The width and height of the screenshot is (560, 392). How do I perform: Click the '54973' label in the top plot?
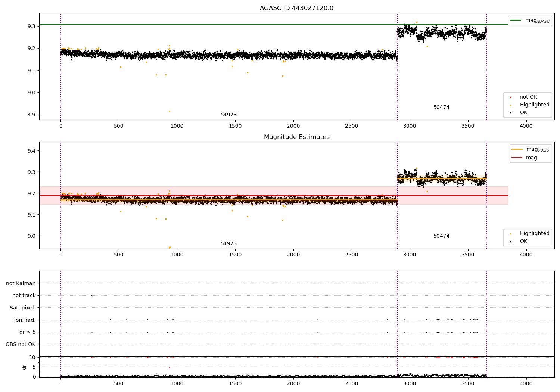pyautogui.click(x=228, y=115)
